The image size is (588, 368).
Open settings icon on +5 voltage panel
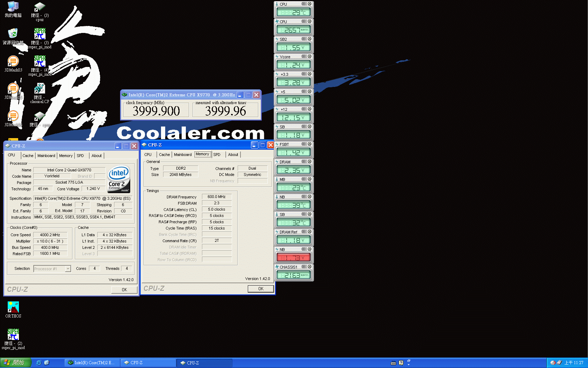tap(304, 91)
